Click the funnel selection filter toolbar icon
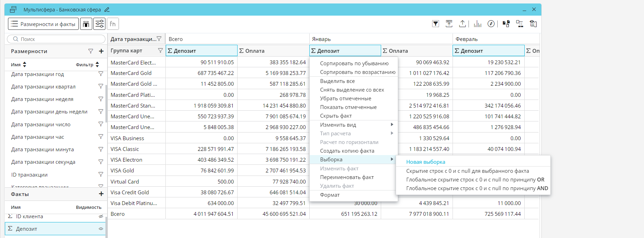Screen dimensions: 644x238 pyautogui.click(x=436, y=24)
